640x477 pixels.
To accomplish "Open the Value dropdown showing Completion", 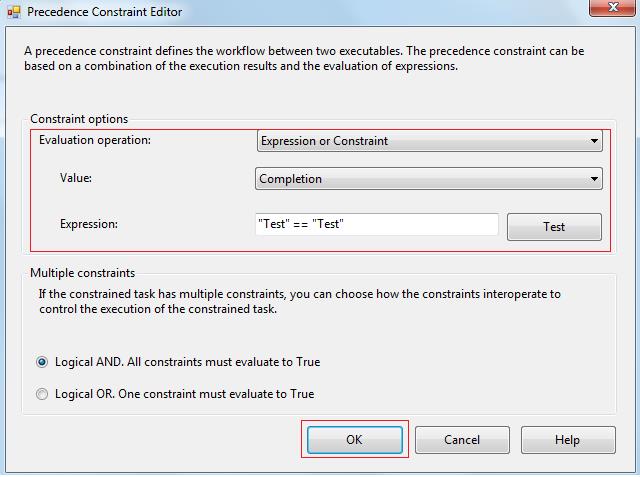I will 428,179.
